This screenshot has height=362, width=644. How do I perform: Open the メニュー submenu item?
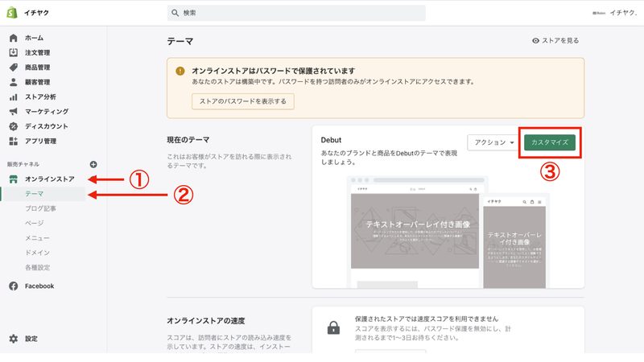37,238
